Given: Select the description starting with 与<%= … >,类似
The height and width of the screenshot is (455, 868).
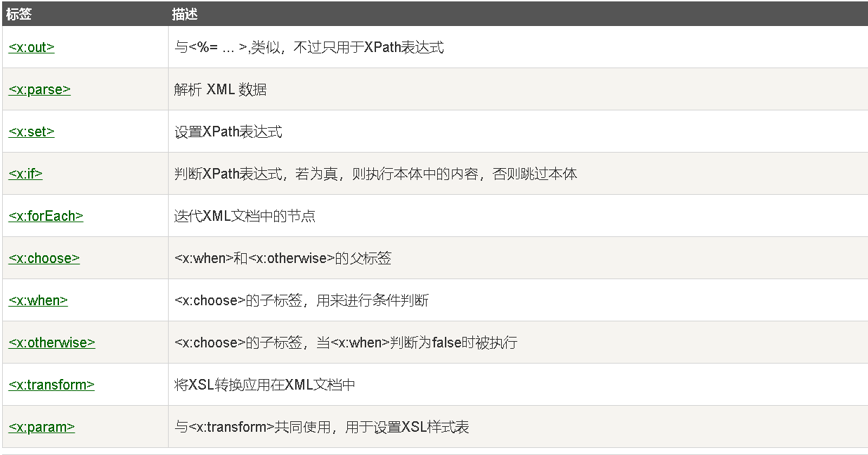Looking at the screenshot, I should click(x=309, y=47).
